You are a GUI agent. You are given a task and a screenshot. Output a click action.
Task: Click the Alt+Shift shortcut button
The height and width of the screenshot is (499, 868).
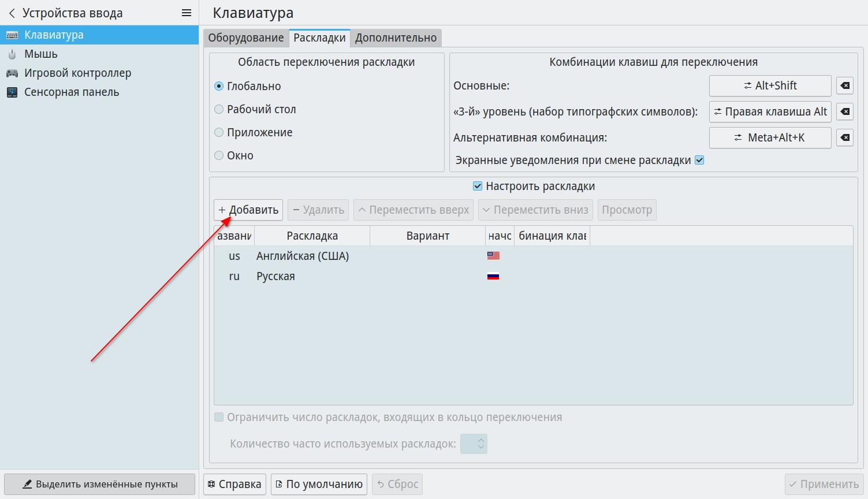(x=770, y=86)
